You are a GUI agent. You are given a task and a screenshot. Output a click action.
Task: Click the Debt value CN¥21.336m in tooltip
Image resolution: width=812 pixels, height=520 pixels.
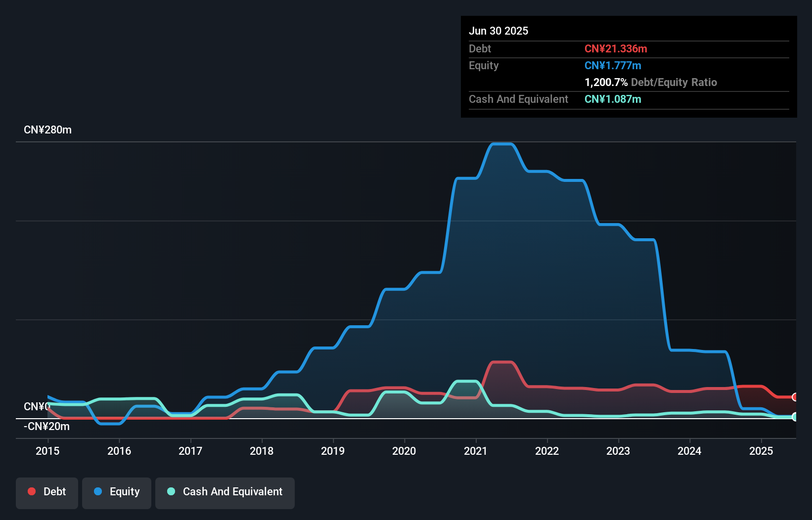click(616, 48)
